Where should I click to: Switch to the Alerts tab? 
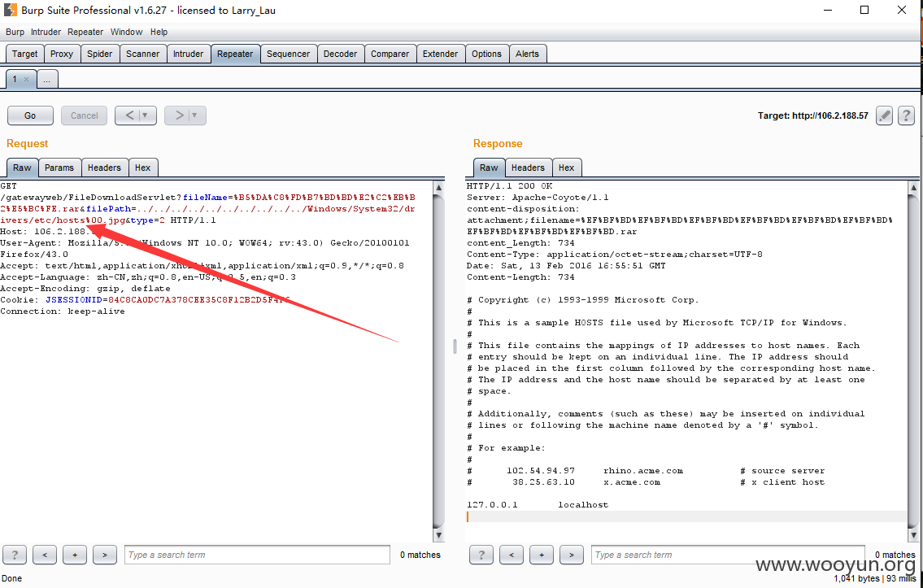coord(528,54)
